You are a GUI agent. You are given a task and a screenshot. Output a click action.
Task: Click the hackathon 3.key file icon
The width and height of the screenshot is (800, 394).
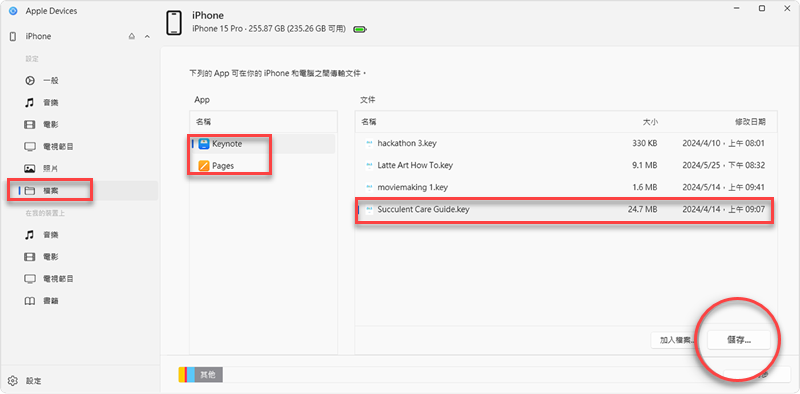pyautogui.click(x=369, y=144)
